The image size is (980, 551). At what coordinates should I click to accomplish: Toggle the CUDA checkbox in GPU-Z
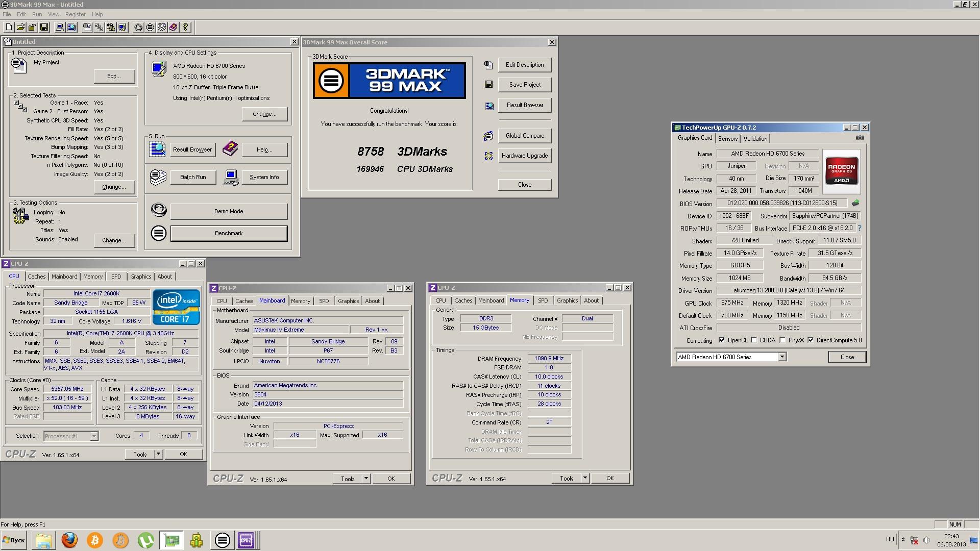click(754, 340)
